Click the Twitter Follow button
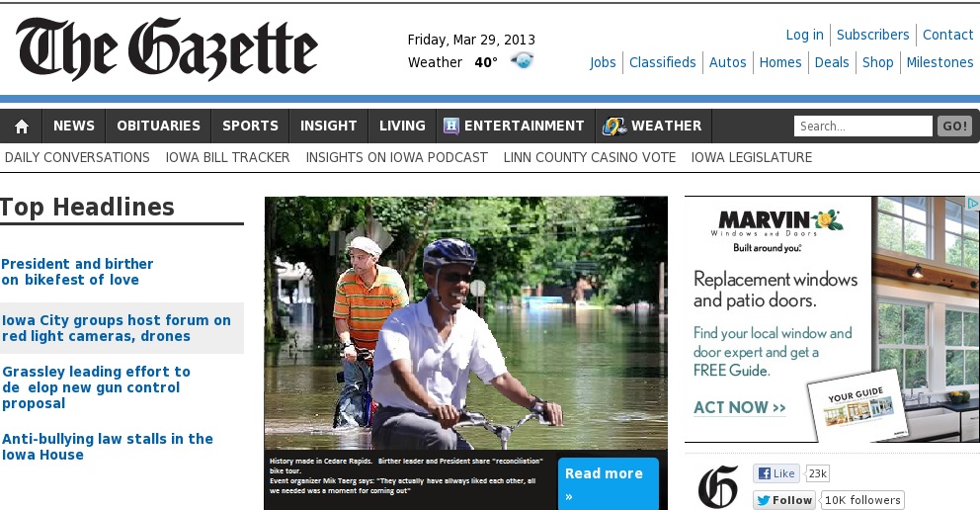980x510 pixels. click(x=783, y=500)
